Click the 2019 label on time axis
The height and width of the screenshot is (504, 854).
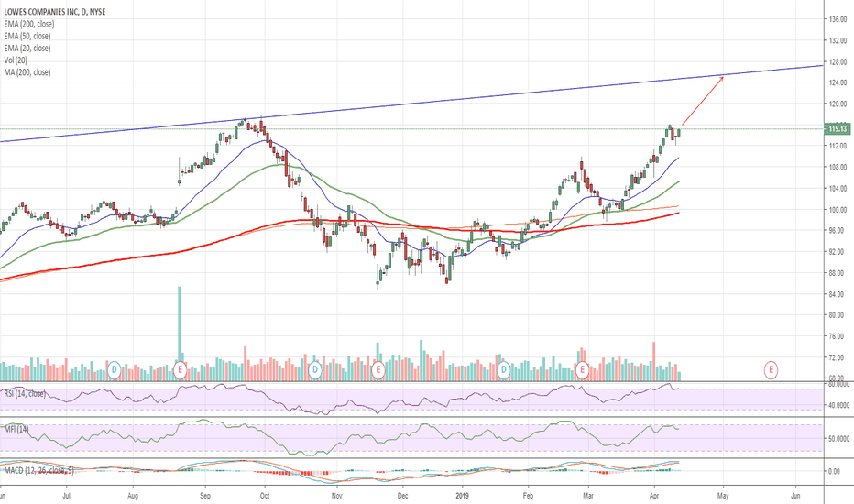click(x=463, y=495)
